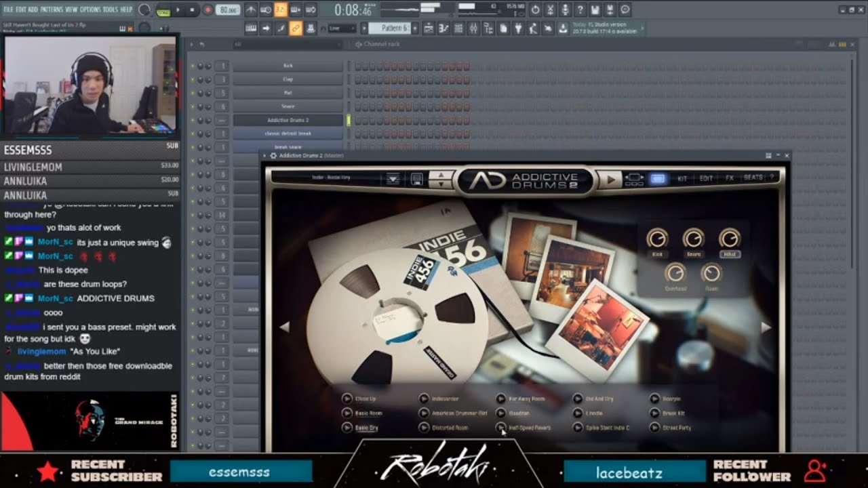Preview the Close Up preset play icon
868x488 pixels.
(x=347, y=399)
